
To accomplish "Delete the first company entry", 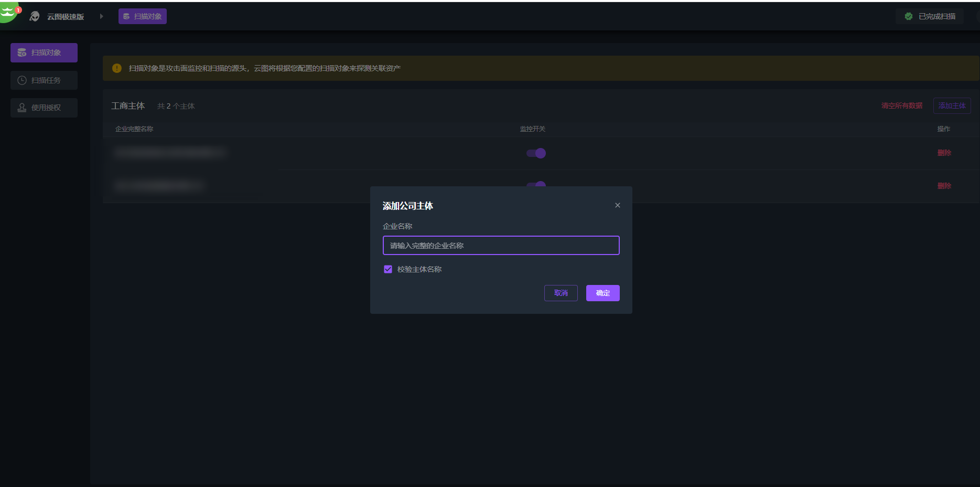I will pyautogui.click(x=944, y=153).
